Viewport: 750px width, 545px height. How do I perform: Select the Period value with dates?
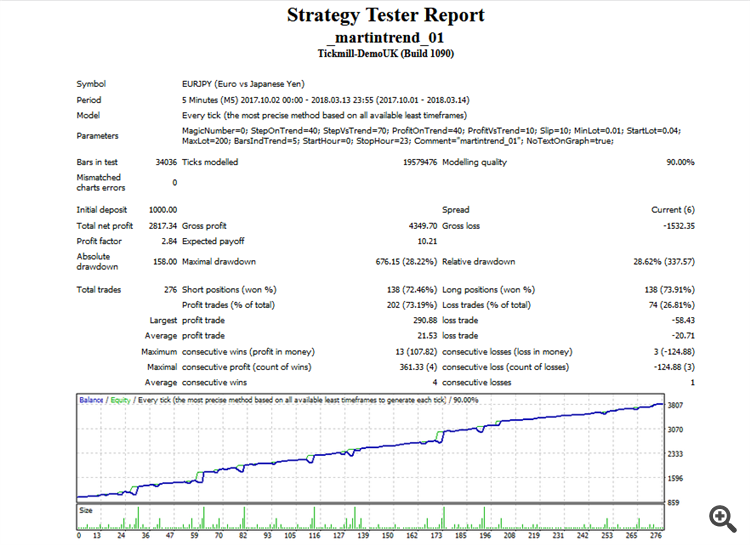click(325, 100)
